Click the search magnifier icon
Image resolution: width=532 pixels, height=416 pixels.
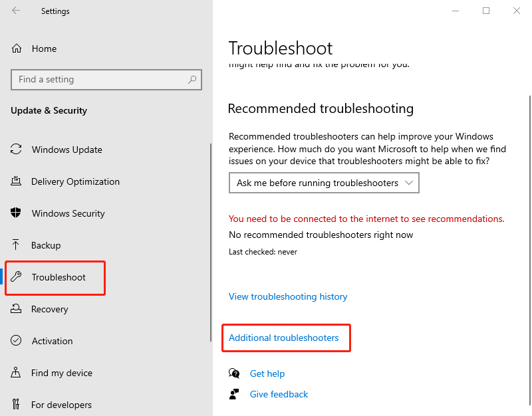click(x=192, y=80)
